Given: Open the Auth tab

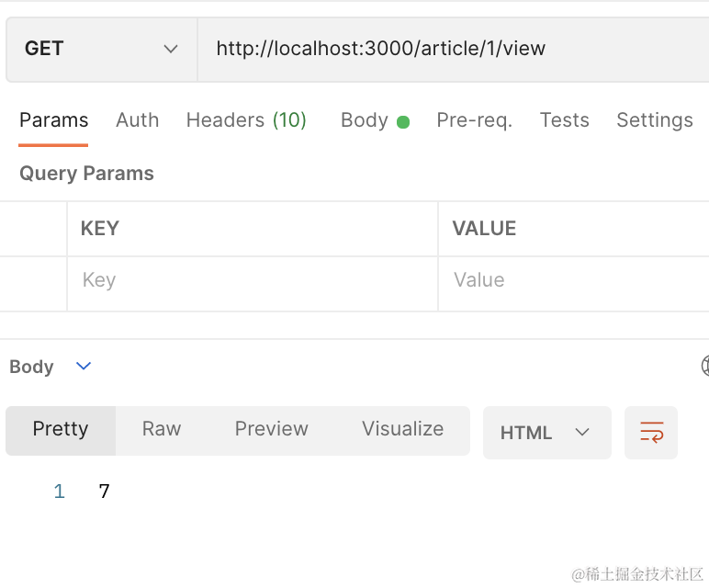Looking at the screenshot, I should click(137, 120).
